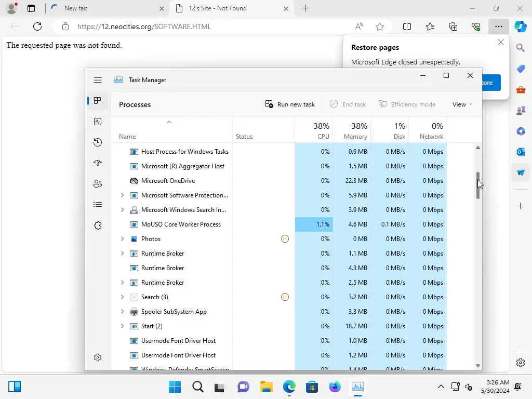Open a new Edge browser tab
Image resolution: width=532 pixels, height=399 pixels.
click(x=305, y=8)
